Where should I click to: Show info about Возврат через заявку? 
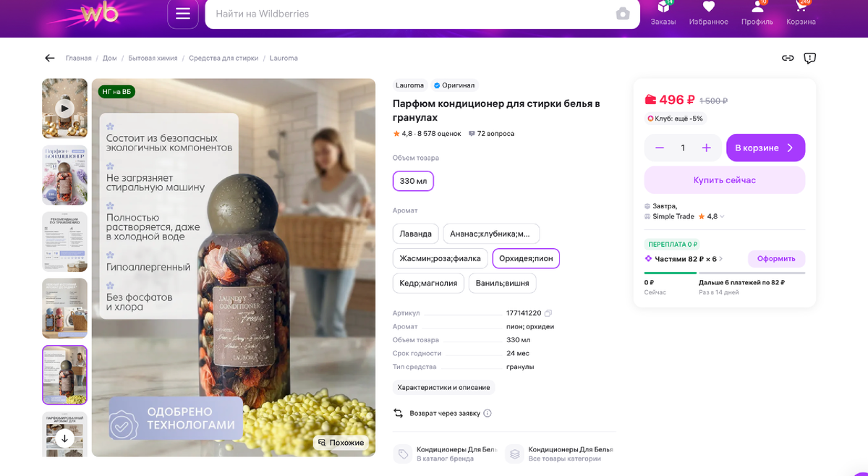(488, 413)
